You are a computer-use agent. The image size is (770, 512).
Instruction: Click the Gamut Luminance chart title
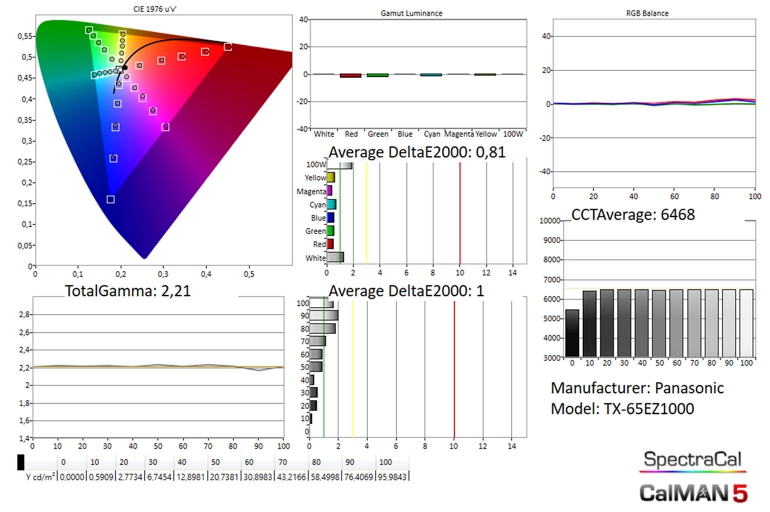(x=412, y=13)
